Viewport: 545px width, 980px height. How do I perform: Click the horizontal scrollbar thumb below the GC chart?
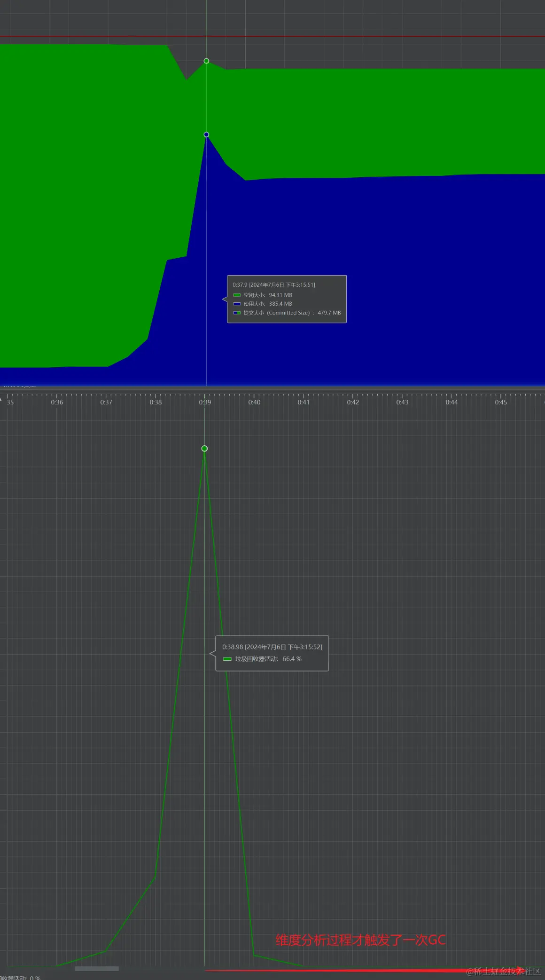97,968
